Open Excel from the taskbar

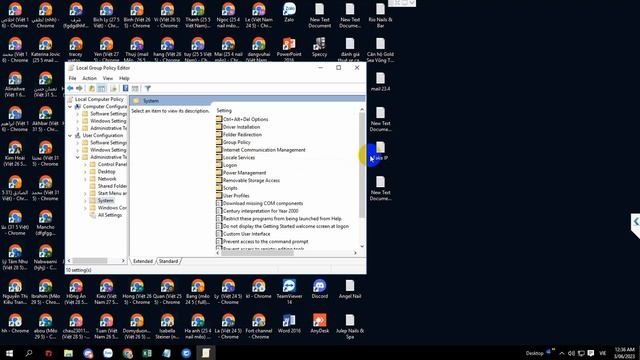click(x=147, y=353)
